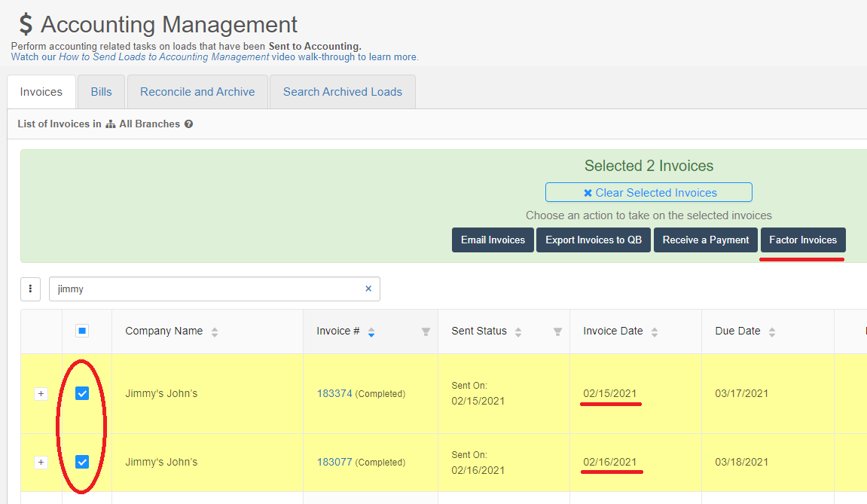867x504 pixels.
Task: Clear the jimmy search text with X
Action: pyautogui.click(x=368, y=289)
